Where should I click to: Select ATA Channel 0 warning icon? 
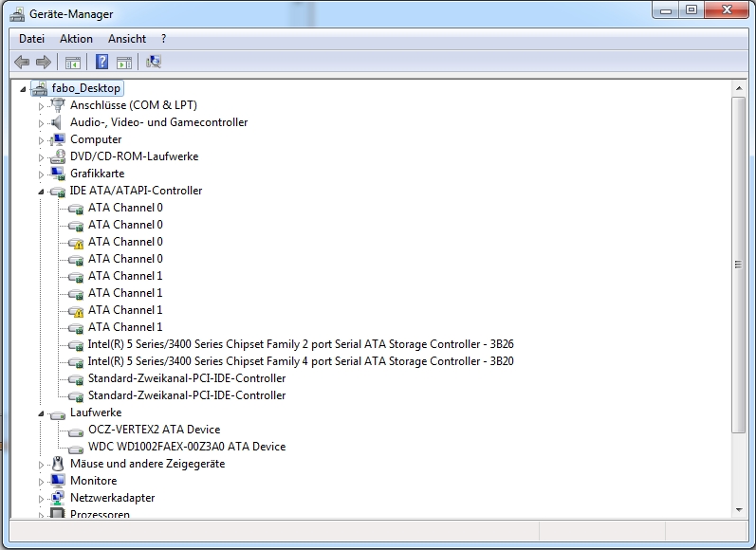pyautogui.click(x=76, y=243)
